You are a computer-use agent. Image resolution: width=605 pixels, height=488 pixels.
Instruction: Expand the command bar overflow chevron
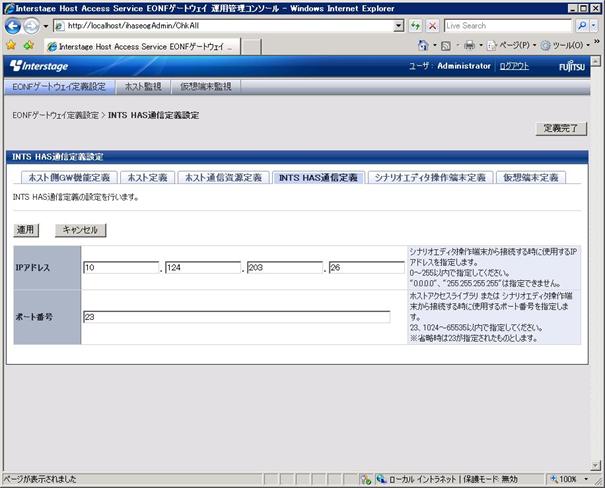point(597,41)
